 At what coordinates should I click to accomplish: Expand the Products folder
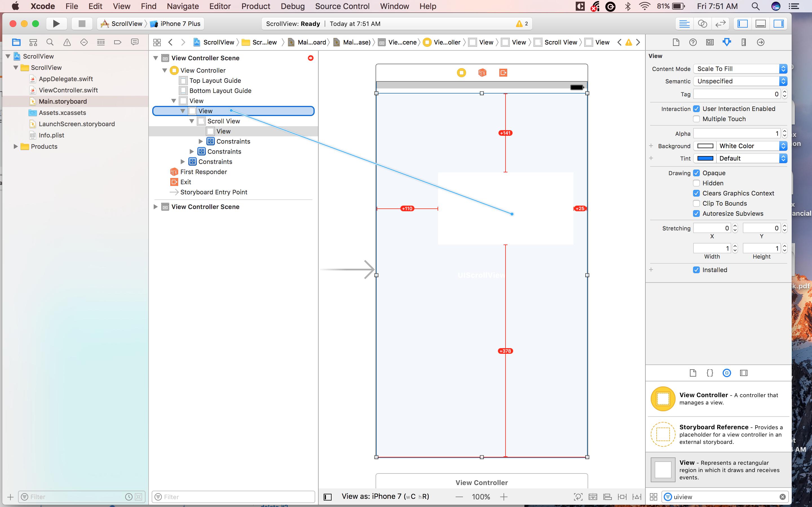pyautogui.click(x=16, y=146)
